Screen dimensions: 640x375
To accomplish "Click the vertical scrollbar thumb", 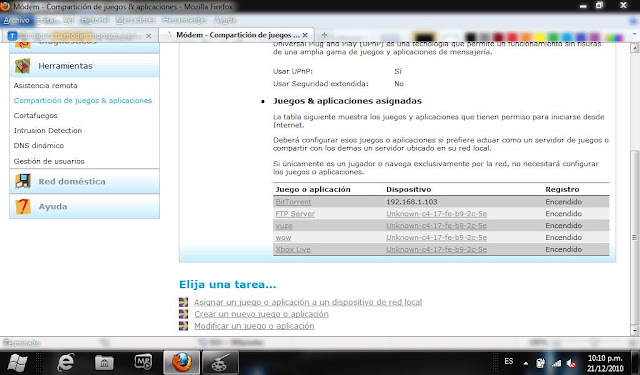I will coord(635,237).
